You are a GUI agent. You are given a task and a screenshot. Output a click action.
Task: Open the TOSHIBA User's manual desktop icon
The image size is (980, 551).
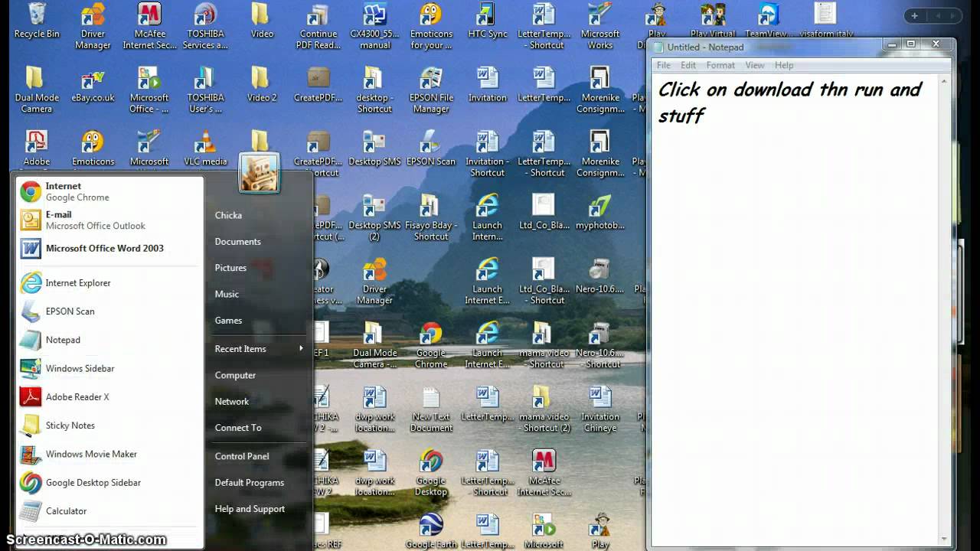(x=205, y=90)
